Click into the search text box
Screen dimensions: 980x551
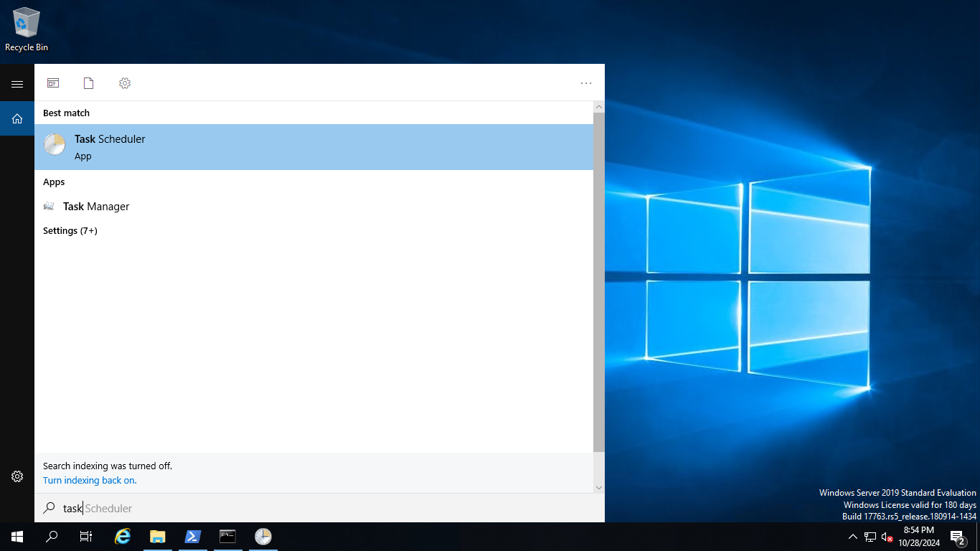point(319,508)
